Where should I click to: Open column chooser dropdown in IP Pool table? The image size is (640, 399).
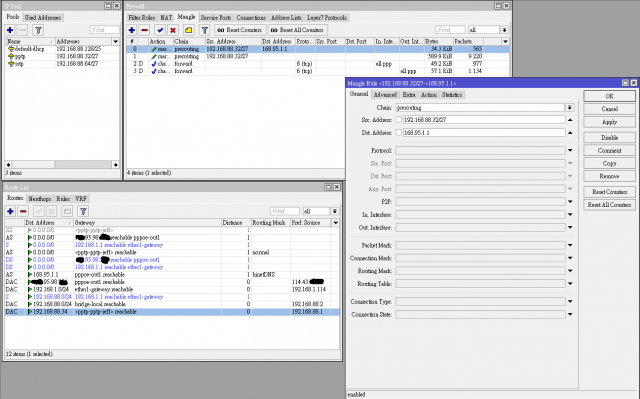[x=116, y=41]
